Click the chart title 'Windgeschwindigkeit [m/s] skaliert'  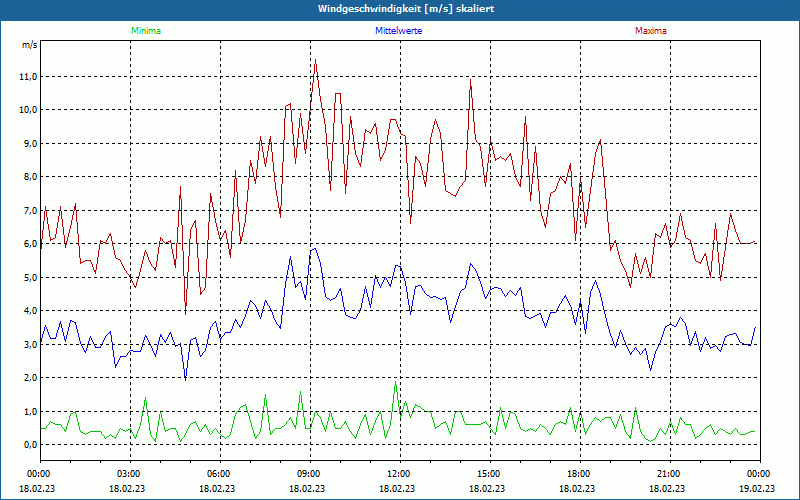click(x=406, y=9)
